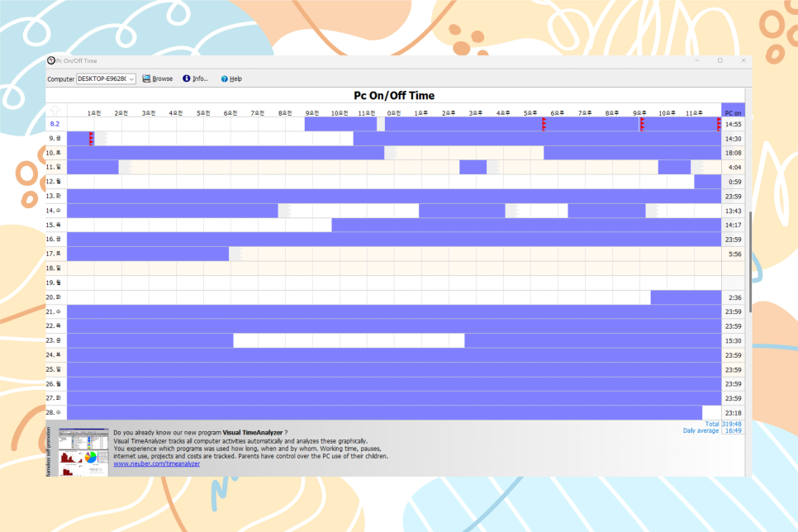798x532 pixels.
Task: Open the neuber.com/timeanalyzer link
Action: [157, 463]
